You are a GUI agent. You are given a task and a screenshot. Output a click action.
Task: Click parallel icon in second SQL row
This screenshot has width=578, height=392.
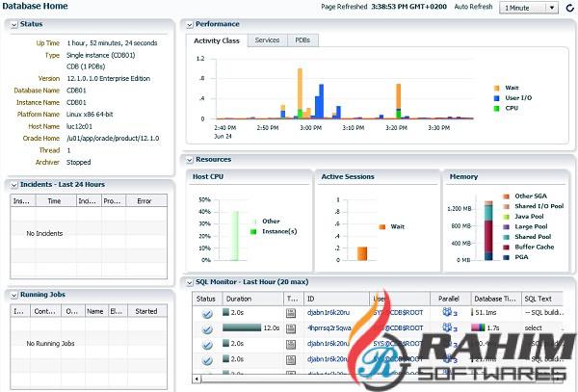[x=449, y=328]
